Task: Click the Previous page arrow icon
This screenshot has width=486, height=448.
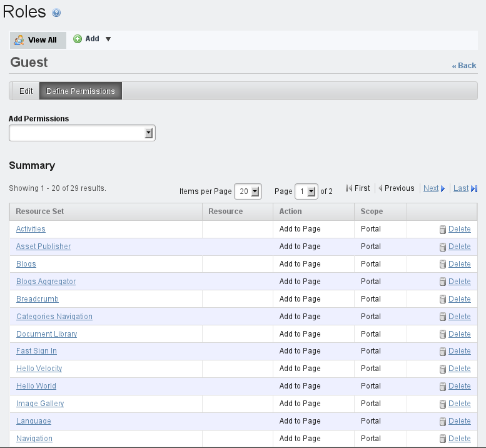Action: 380,188
